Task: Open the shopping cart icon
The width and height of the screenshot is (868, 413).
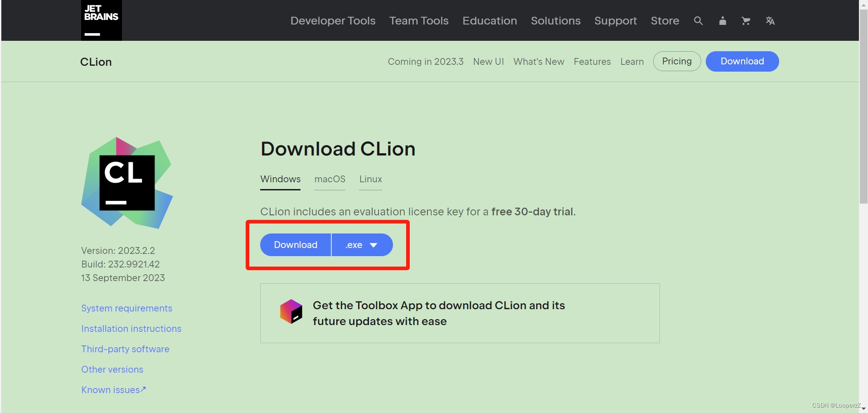Action: coord(746,21)
